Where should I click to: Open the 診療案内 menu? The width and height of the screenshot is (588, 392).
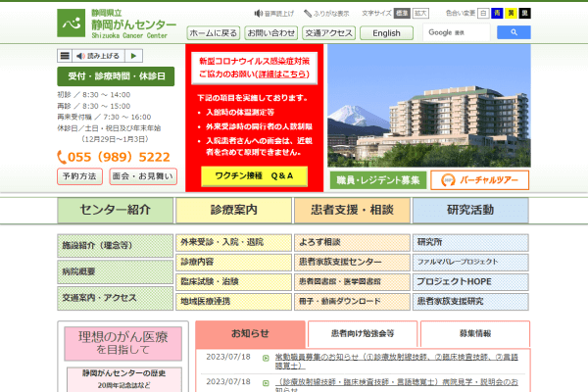(x=233, y=210)
